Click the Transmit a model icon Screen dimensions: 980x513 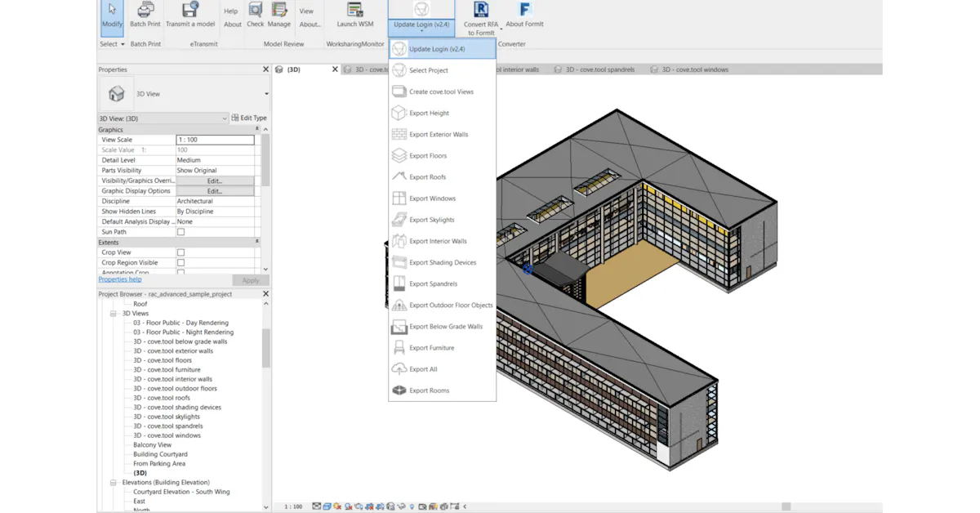point(190,10)
